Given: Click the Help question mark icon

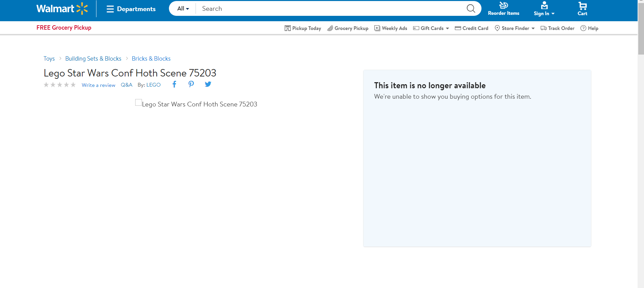Looking at the screenshot, I should (583, 28).
